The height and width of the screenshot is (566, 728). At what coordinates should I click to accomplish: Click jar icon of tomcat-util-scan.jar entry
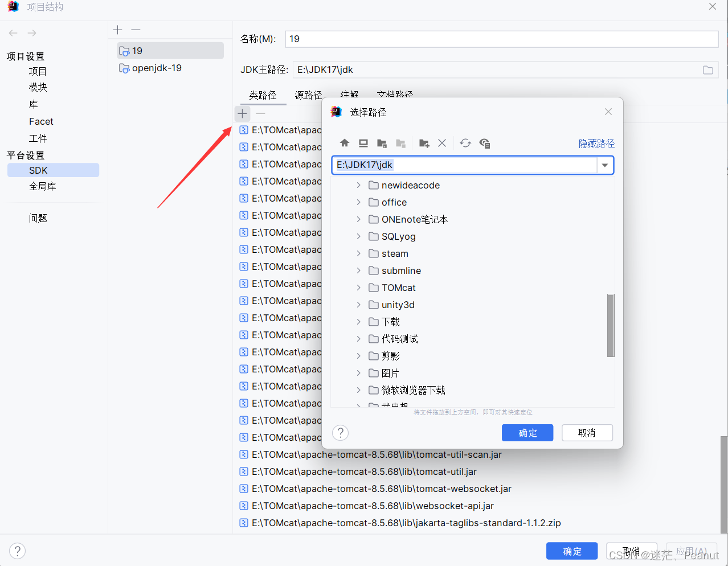pos(244,454)
